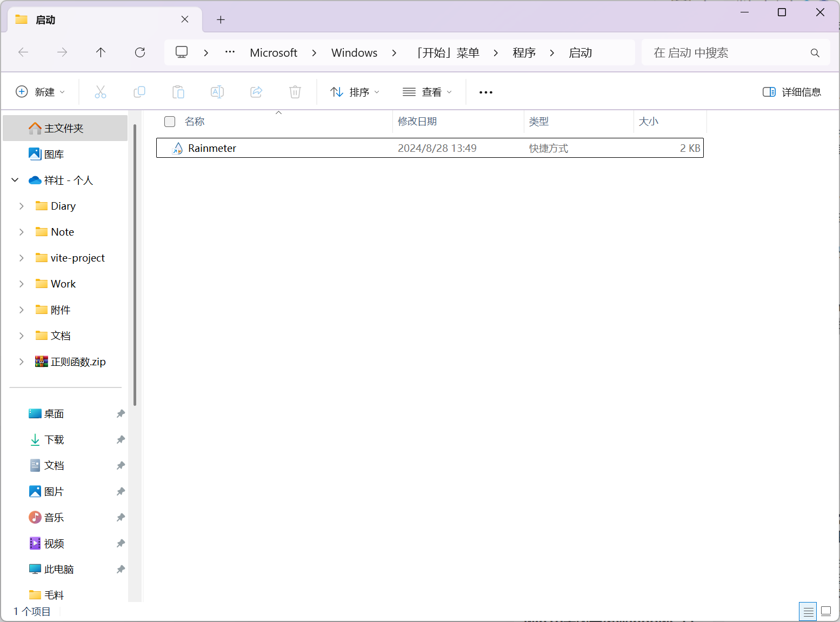Click the pin icon next to 音乐
The image size is (840, 622).
point(121,518)
